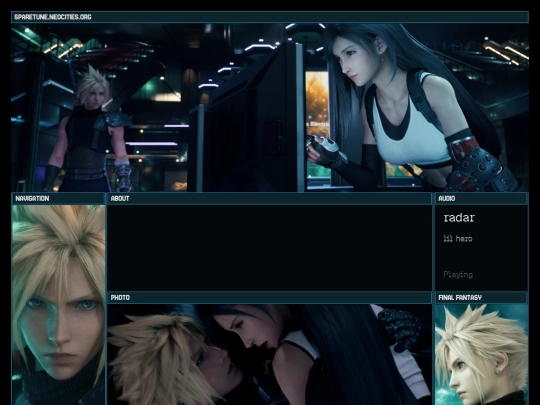Click the song title 'radar'
Viewport: 540px width, 405px height.
pos(459,218)
